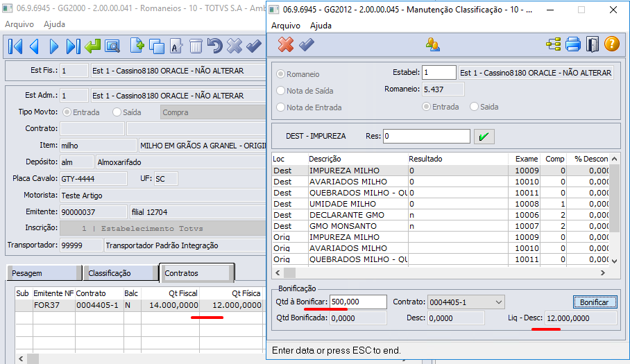Image resolution: width=630 pixels, height=364 pixels.
Task: Click the FOR37 contract row in Contratos grid
Action: click(140, 305)
